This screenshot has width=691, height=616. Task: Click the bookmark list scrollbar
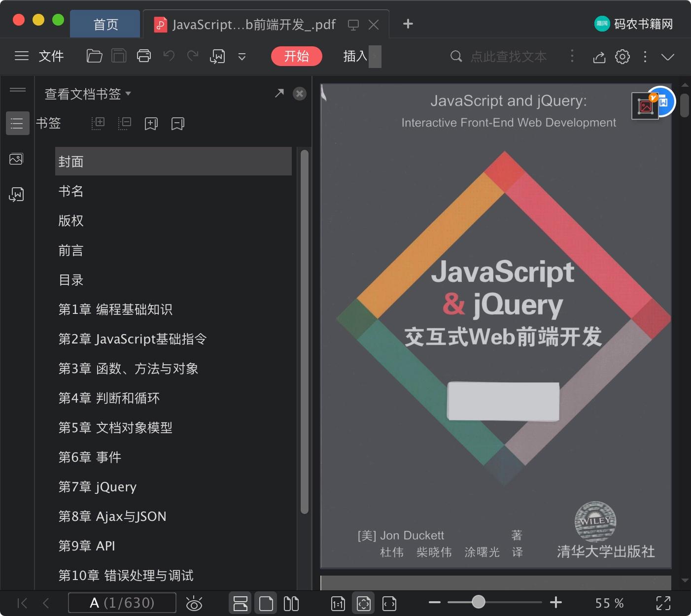pyautogui.click(x=304, y=332)
